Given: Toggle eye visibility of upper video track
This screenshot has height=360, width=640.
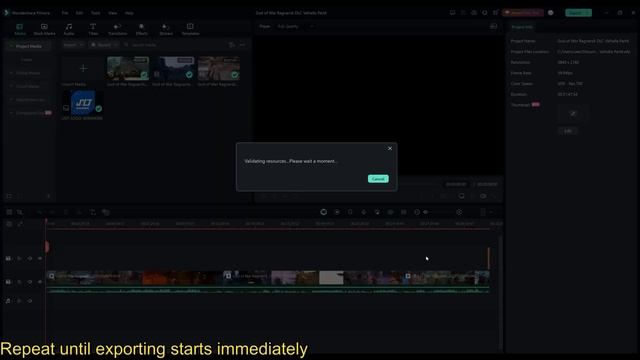Looking at the screenshot, I should (40, 258).
